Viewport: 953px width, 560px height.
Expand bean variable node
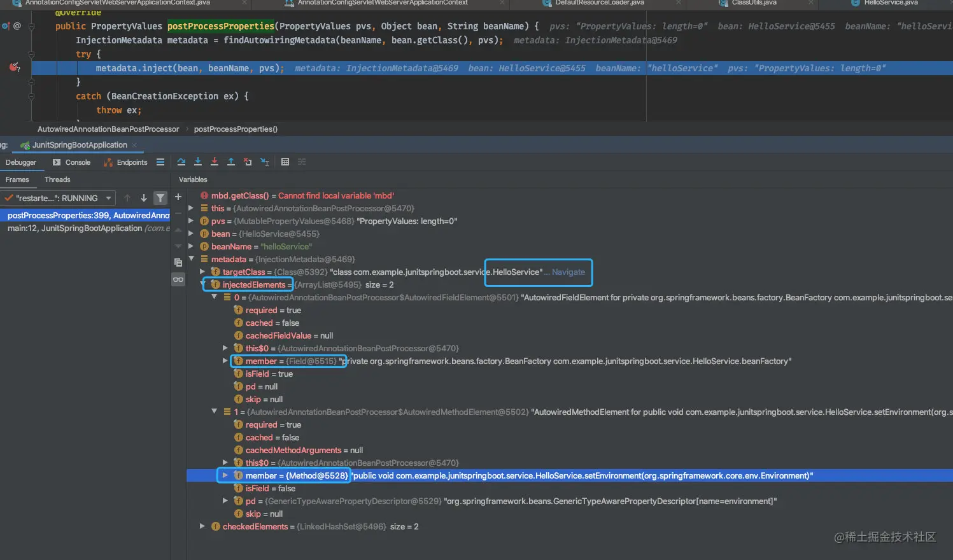click(x=190, y=234)
